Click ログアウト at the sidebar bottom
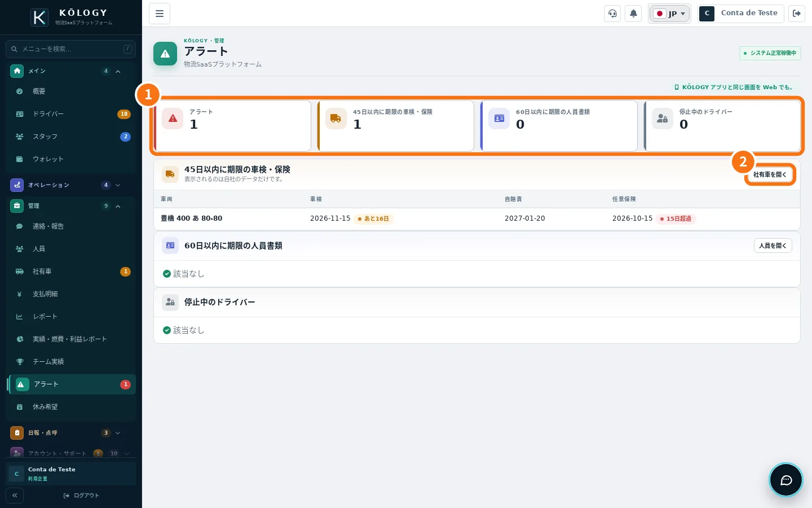The height and width of the screenshot is (508, 812). [81, 496]
